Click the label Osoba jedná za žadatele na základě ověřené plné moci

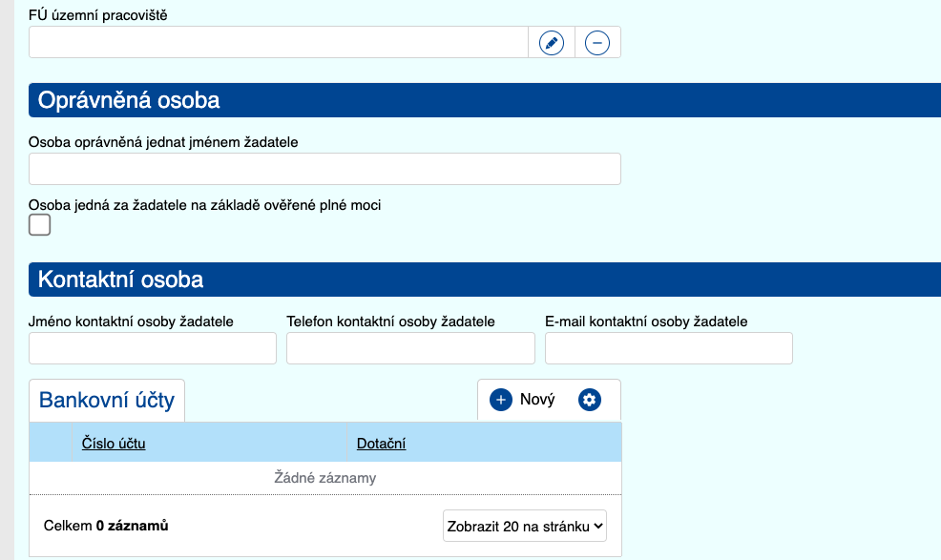(x=205, y=204)
